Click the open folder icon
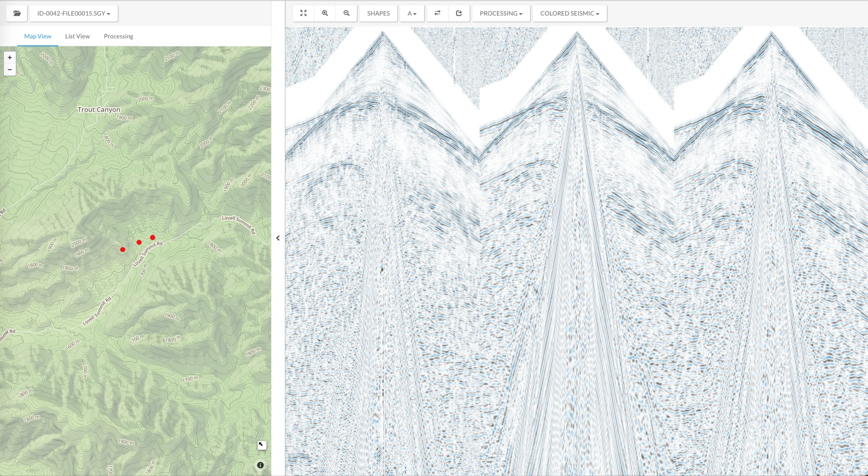Viewport: 868px width, 476px height. pyautogui.click(x=17, y=14)
